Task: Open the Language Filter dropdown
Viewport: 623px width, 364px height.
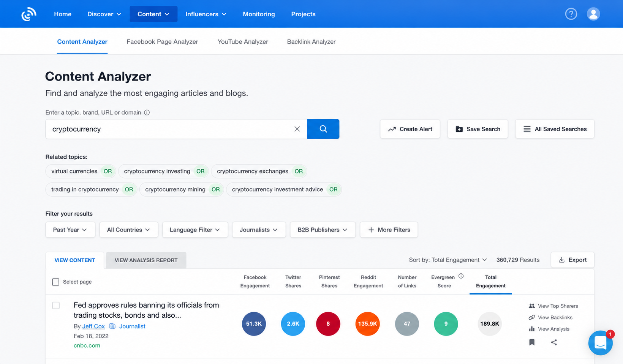Action: coord(195,230)
